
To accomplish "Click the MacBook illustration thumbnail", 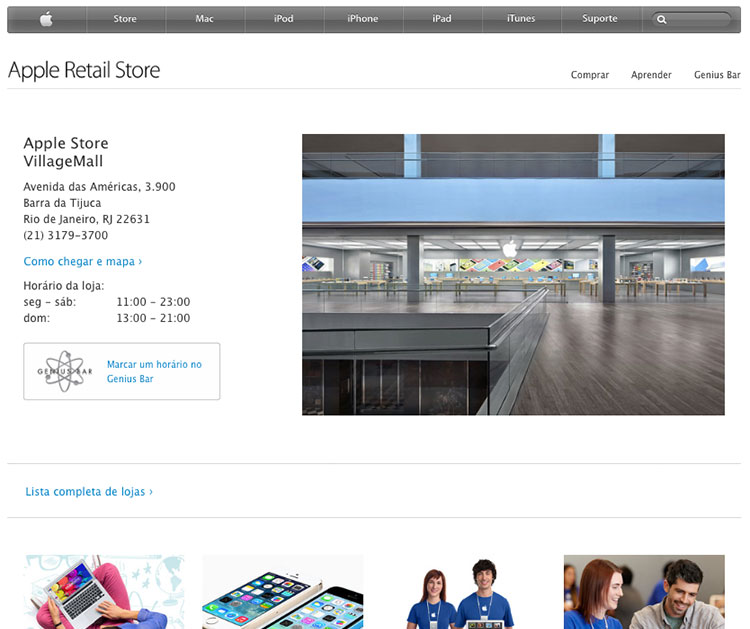I will tap(104, 592).
